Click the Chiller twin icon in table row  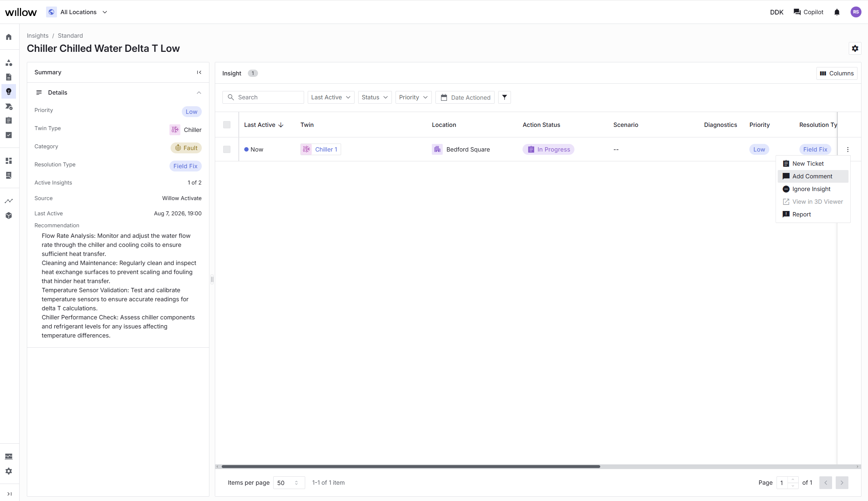(307, 149)
